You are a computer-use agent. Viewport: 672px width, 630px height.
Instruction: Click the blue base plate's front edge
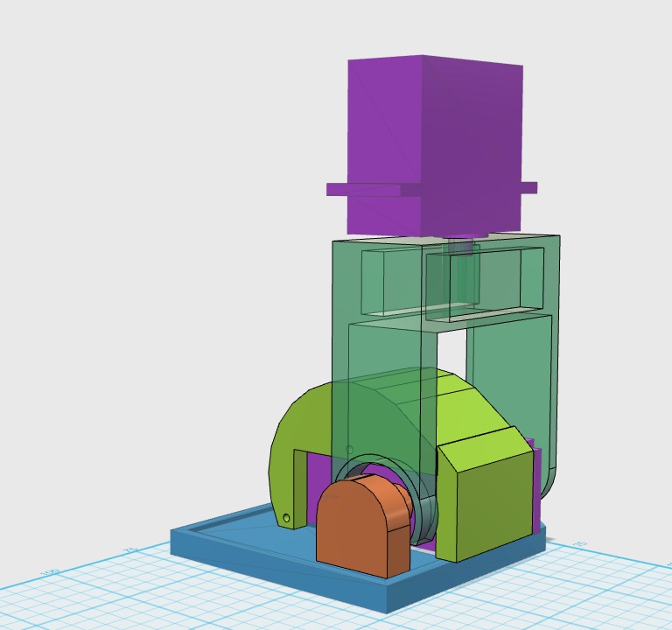280,576
